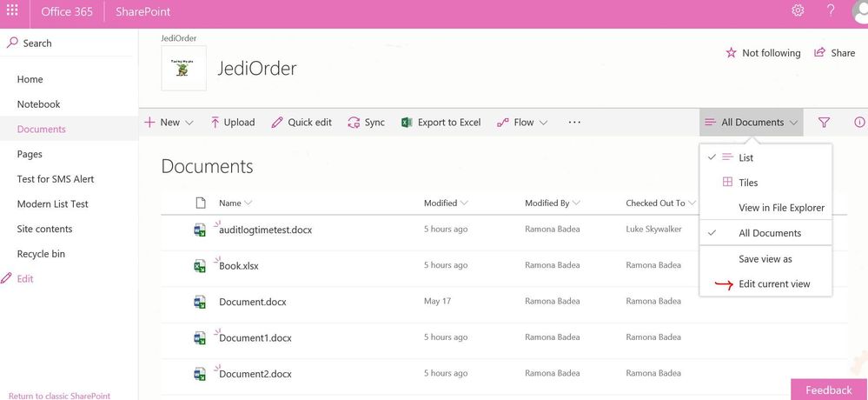868x400 pixels.
Task: Expand the Flow dropdown chevron
Action: 543,123
